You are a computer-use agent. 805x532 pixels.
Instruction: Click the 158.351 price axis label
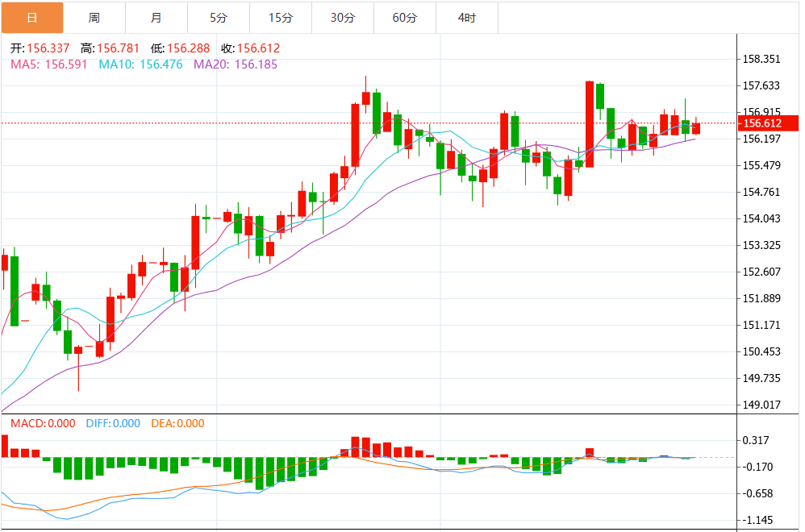(x=762, y=59)
